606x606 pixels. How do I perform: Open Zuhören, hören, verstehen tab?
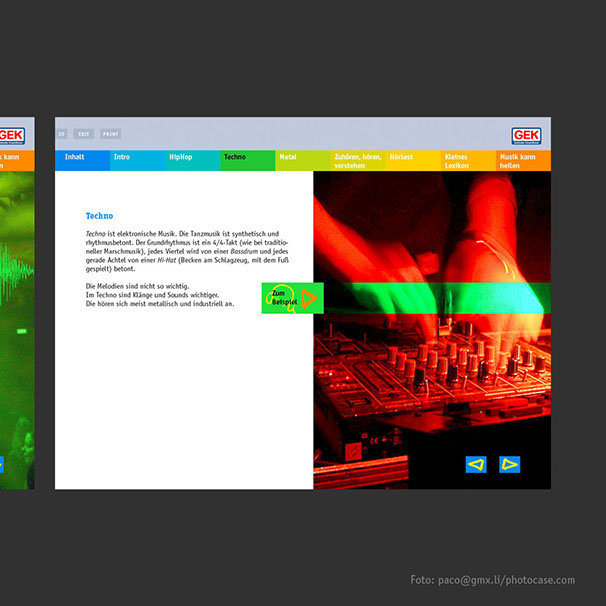point(357,159)
